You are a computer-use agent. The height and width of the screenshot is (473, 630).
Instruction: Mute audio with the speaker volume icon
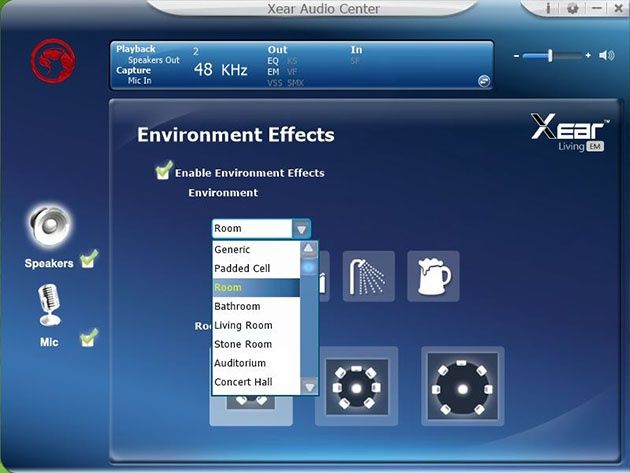tap(606, 55)
